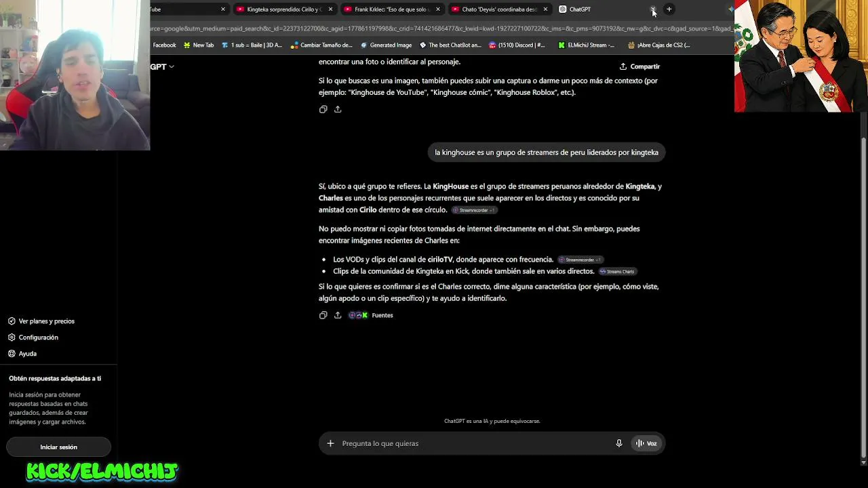Click the user message about kinghouse streamers
This screenshot has height=488, width=868.
point(547,152)
